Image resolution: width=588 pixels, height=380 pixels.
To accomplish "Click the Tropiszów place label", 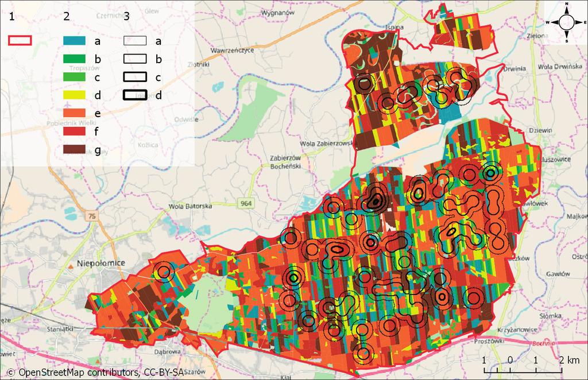I will (85, 68).
